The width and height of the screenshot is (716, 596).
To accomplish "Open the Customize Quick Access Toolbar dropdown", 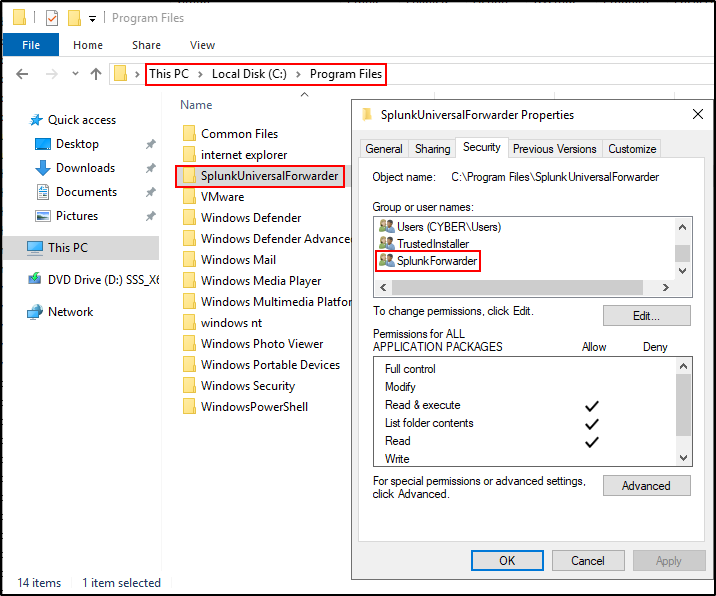I will pyautogui.click(x=92, y=19).
